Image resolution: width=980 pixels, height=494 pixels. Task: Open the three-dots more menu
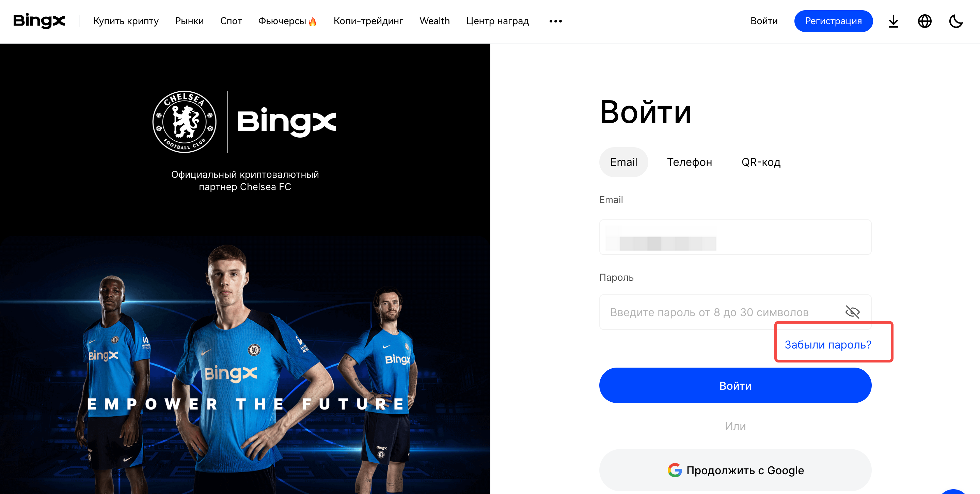coord(555,21)
